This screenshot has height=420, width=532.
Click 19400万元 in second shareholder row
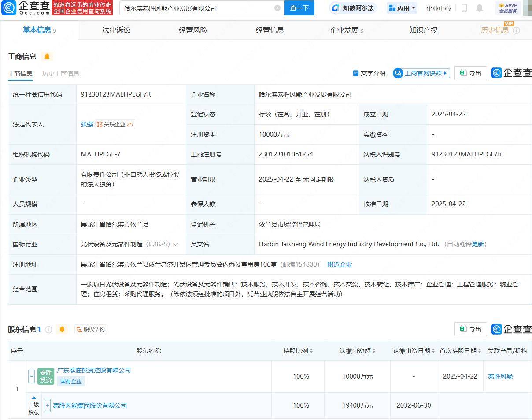357,405
